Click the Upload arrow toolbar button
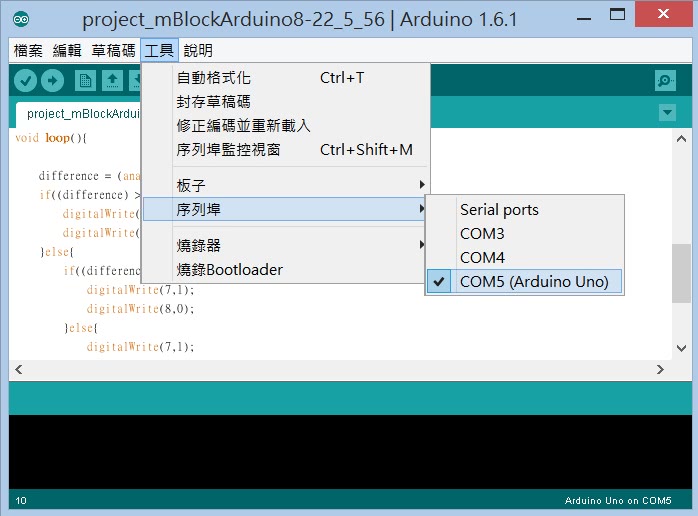The image size is (698, 516). pos(53,81)
